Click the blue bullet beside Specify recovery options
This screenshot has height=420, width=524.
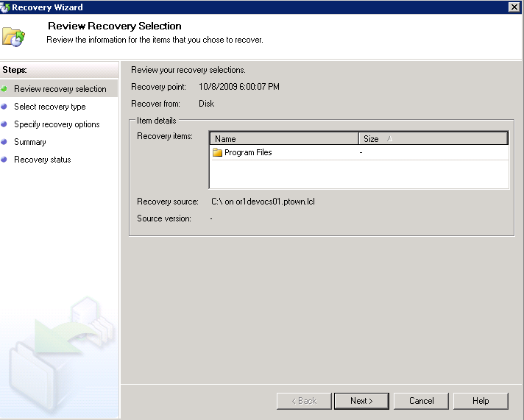click(4, 124)
